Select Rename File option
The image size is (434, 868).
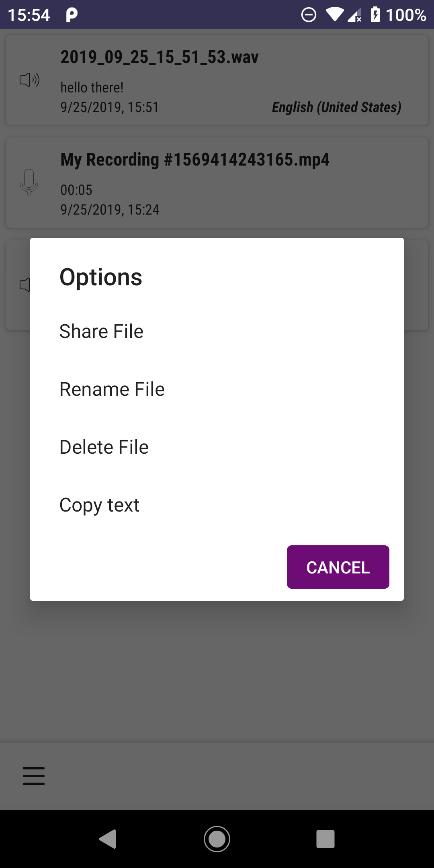112,389
